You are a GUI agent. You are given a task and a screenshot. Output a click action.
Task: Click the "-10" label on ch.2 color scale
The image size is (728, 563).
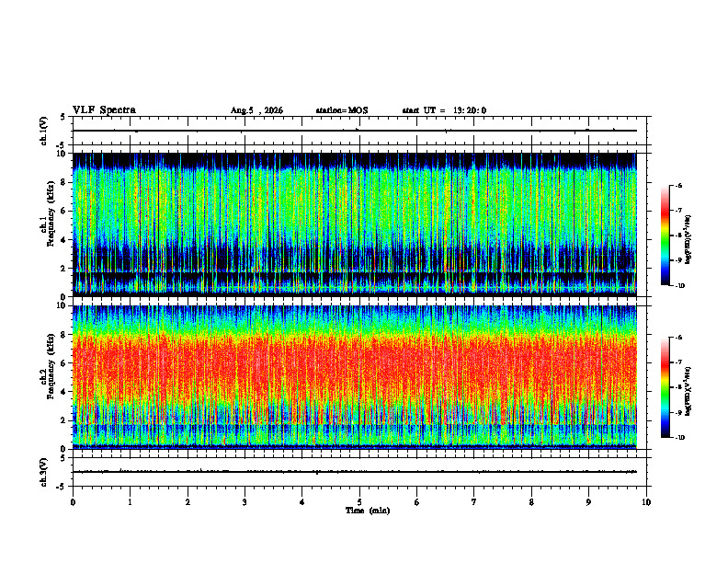click(679, 438)
